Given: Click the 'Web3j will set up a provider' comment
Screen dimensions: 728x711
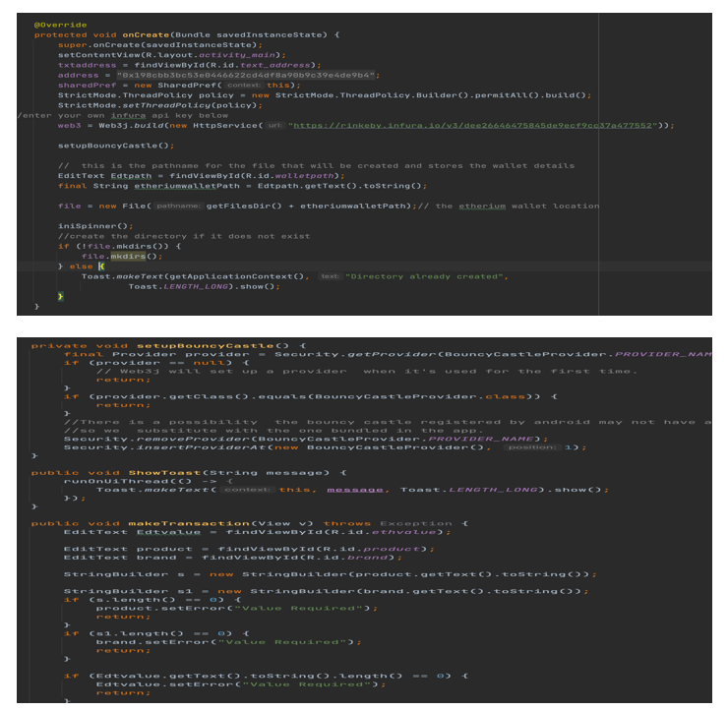Looking at the screenshot, I should tap(367, 372).
